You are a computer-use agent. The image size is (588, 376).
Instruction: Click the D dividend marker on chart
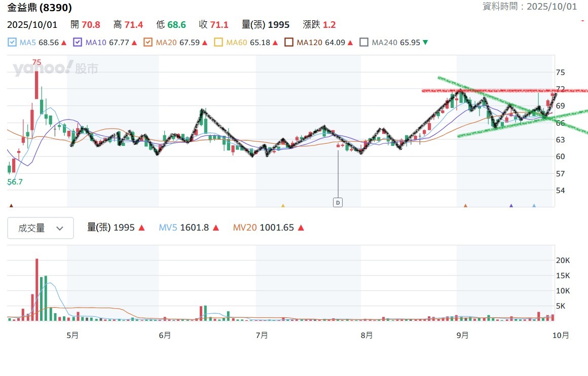pyautogui.click(x=338, y=203)
